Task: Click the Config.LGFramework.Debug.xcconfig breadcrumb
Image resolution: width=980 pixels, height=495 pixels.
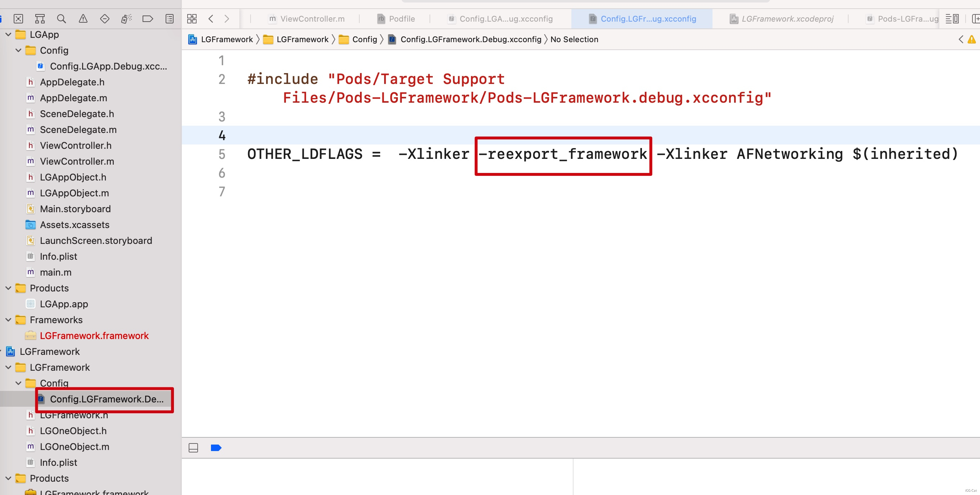Action: coord(465,39)
